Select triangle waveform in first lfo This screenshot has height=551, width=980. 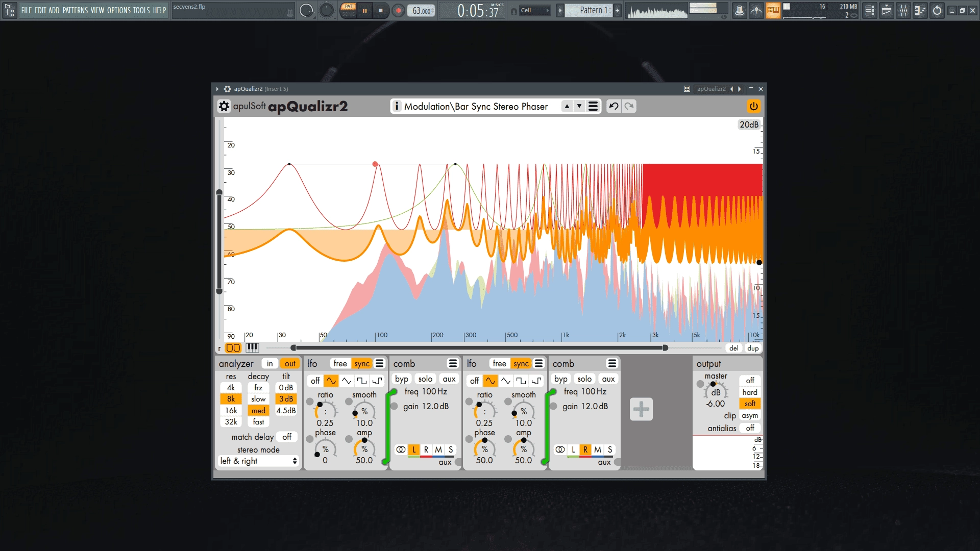click(x=347, y=381)
